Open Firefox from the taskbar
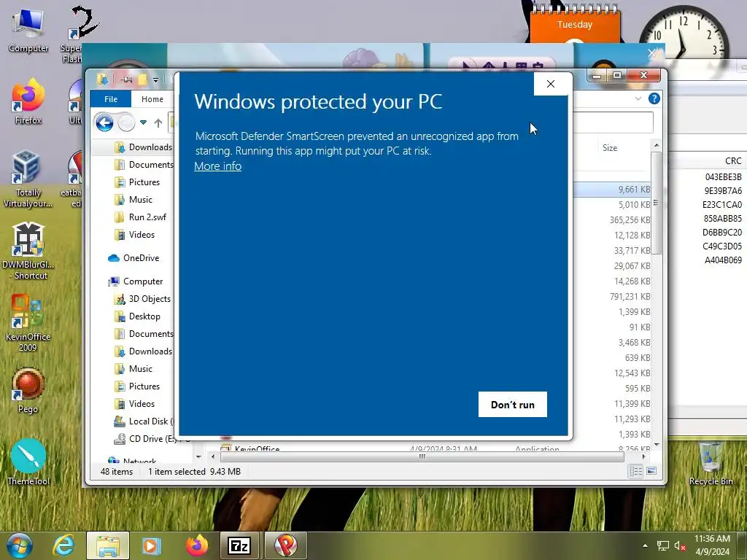The image size is (747, 560). click(x=197, y=545)
